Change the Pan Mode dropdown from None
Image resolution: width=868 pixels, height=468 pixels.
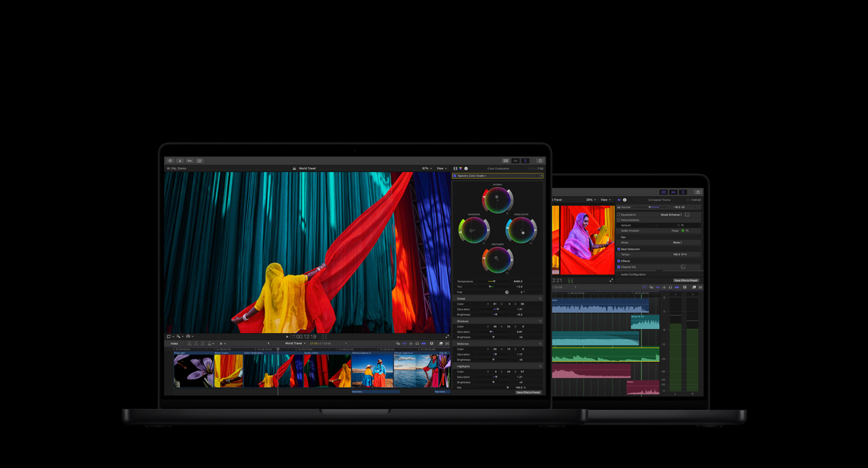[677, 242]
